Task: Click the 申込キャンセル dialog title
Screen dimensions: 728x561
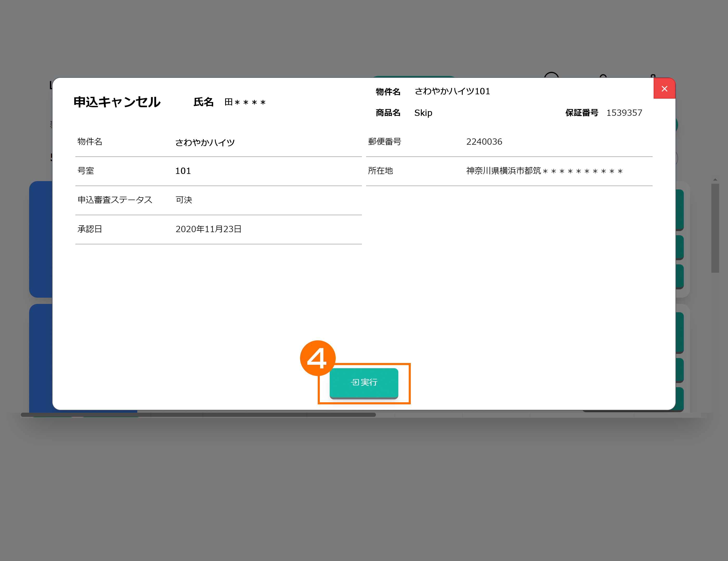Action: tap(117, 102)
